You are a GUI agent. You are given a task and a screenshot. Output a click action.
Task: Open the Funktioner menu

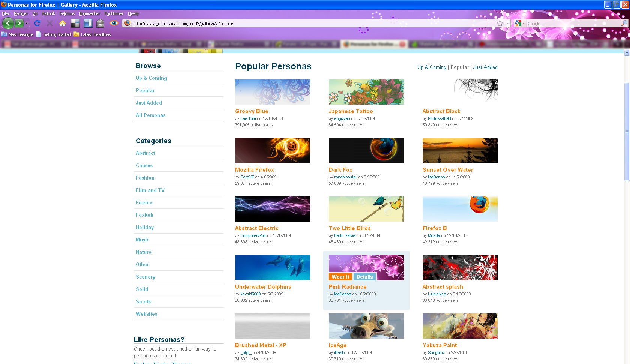point(114,13)
